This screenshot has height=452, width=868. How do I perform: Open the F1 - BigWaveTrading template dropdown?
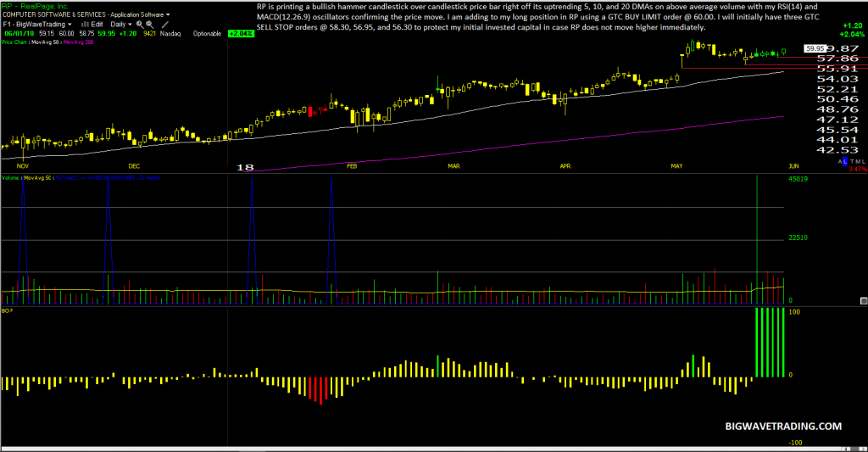pyautogui.click(x=37, y=25)
